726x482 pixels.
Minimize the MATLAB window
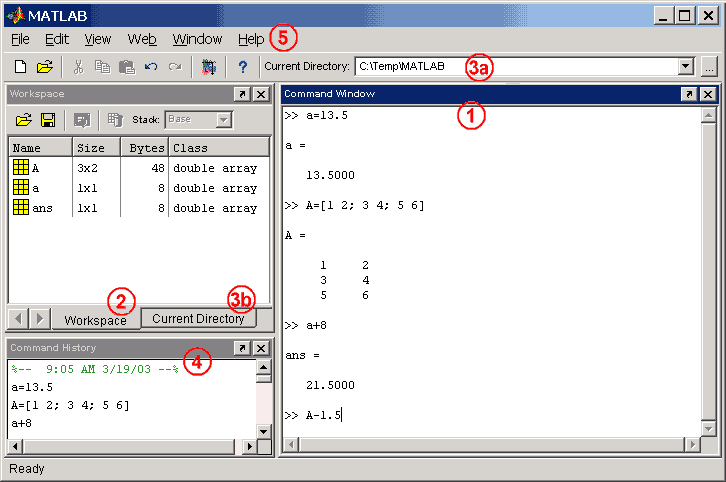point(663,16)
